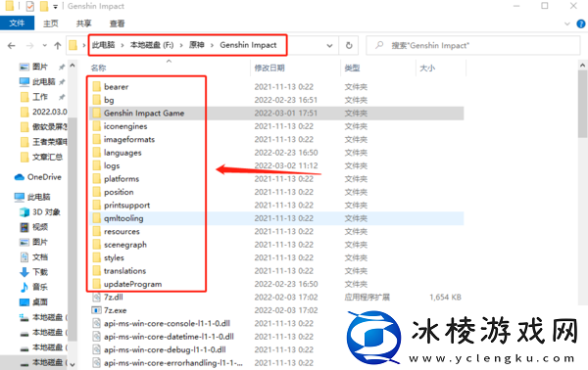Switch to the 共享 ribbon tab
The image size is (588, 370).
tap(83, 23)
